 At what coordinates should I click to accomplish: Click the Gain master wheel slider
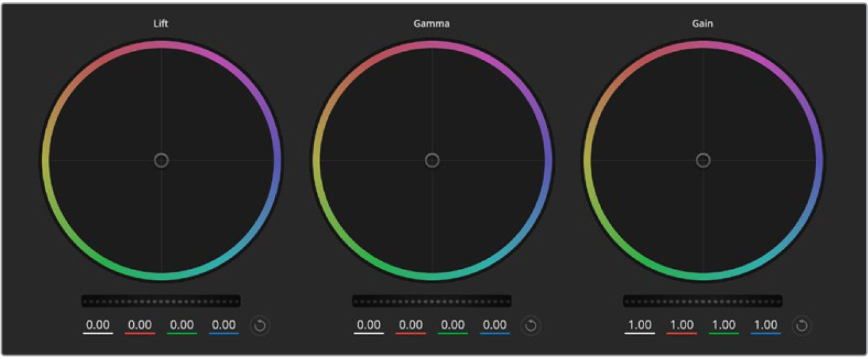pos(702,301)
